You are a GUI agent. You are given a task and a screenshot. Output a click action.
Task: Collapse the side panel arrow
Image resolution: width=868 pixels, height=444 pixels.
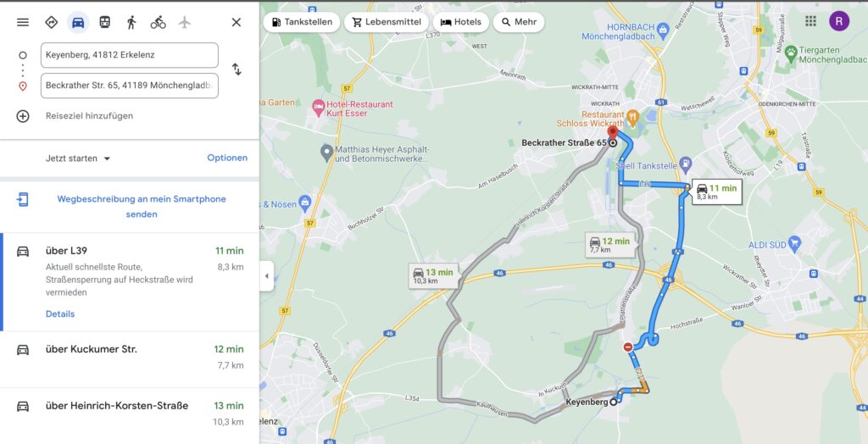[266, 275]
